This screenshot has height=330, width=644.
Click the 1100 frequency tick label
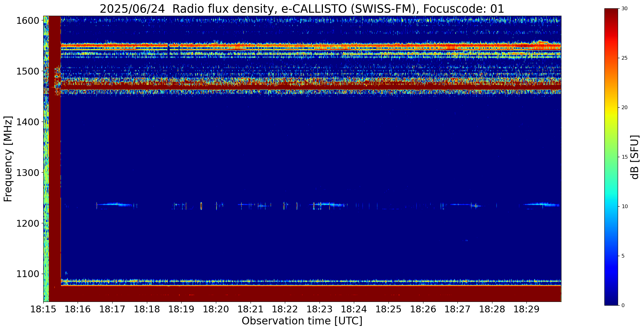point(28,274)
